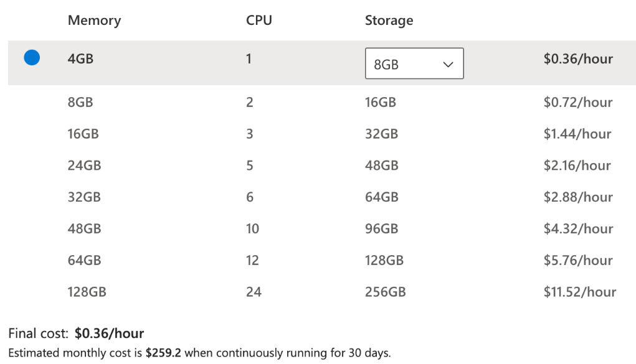This screenshot has height=364, width=636.
Task: Choose the 16GB memory plan row
Action: pyautogui.click(x=83, y=134)
